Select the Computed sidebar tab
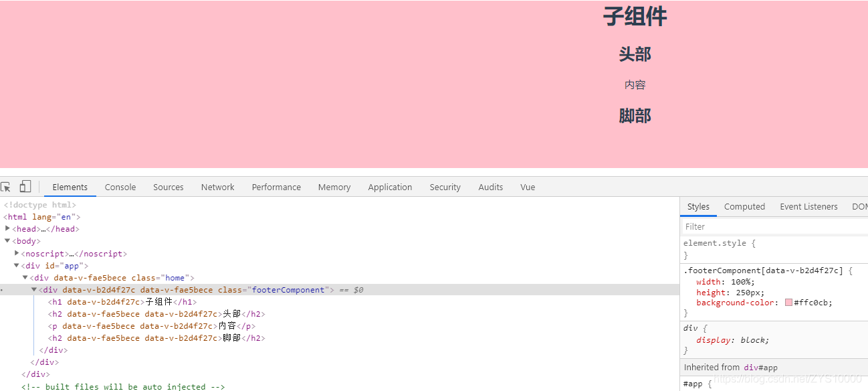Viewport: 868px width, 391px height. 744,207
